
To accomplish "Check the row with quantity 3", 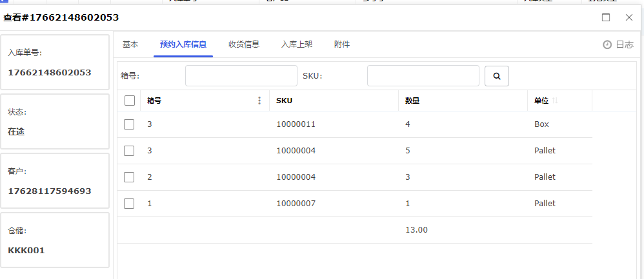I will pos(129,177).
